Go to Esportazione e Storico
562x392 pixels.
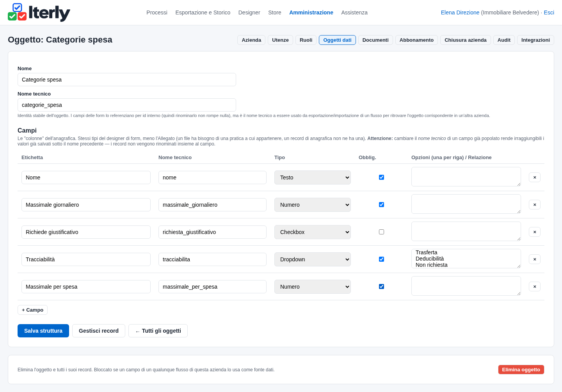(203, 12)
